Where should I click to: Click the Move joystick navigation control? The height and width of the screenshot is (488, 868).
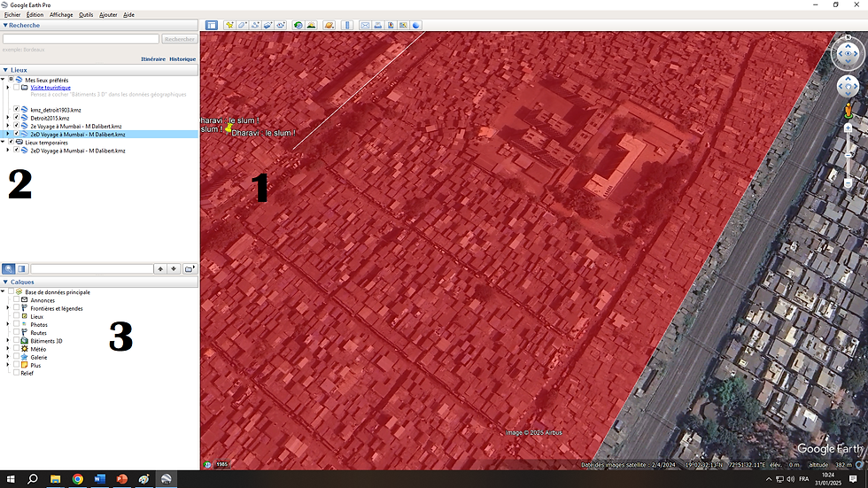(x=848, y=86)
